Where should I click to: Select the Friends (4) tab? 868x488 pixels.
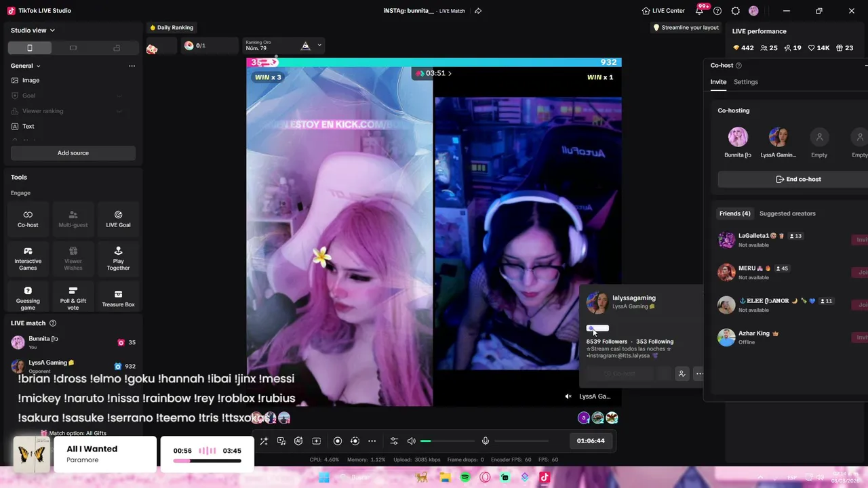tap(735, 213)
